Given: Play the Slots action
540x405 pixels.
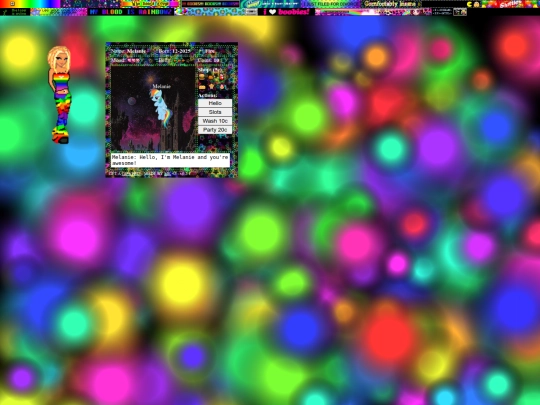Looking at the screenshot, I should pyautogui.click(x=215, y=112).
